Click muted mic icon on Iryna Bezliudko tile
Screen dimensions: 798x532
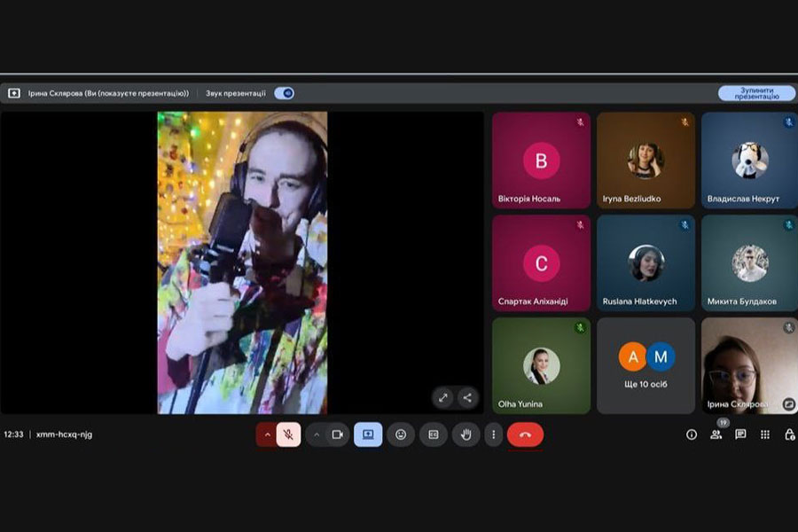click(685, 122)
